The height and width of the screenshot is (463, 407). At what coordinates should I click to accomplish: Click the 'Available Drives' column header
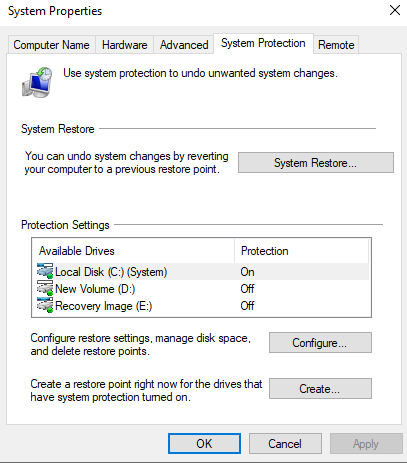click(x=133, y=251)
